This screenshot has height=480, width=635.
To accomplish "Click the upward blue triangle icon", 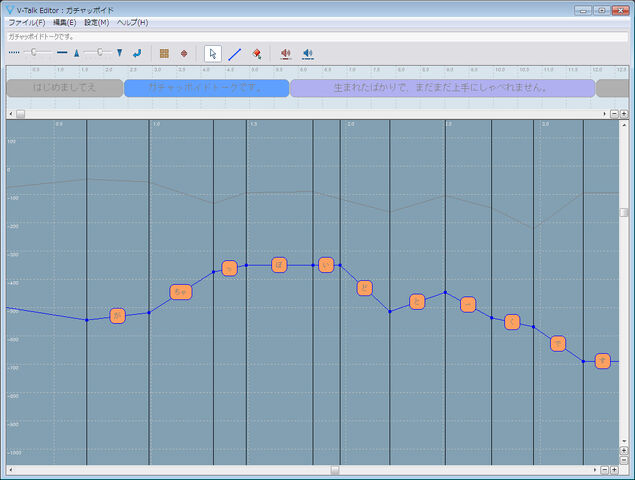I will (x=77, y=53).
